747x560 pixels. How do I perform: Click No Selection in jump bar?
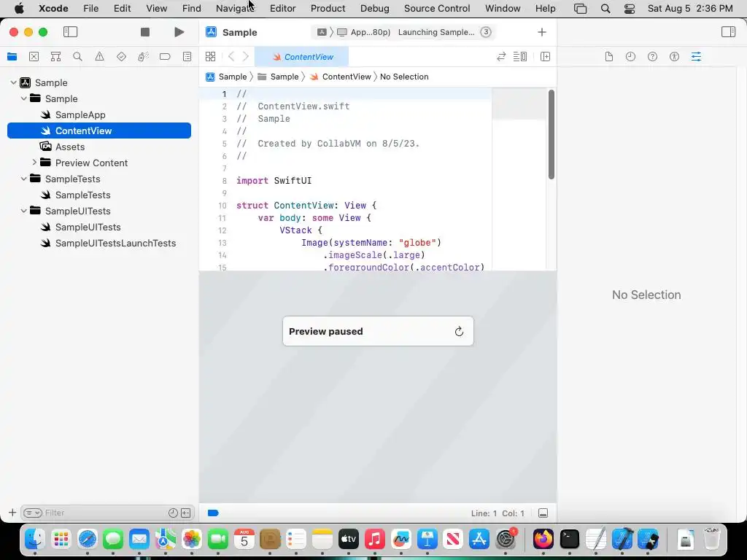404,77
